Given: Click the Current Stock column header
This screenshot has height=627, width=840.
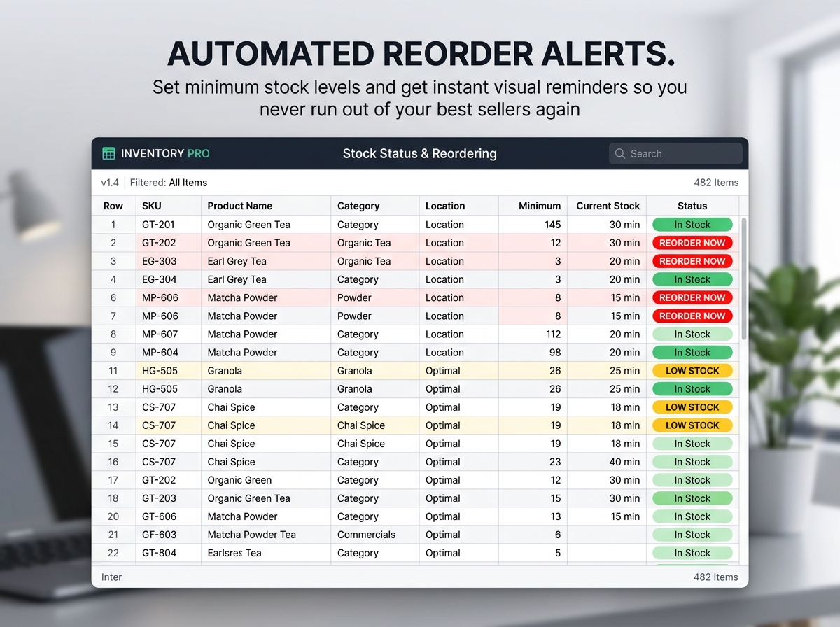Looking at the screenshot, I should 608,206.
